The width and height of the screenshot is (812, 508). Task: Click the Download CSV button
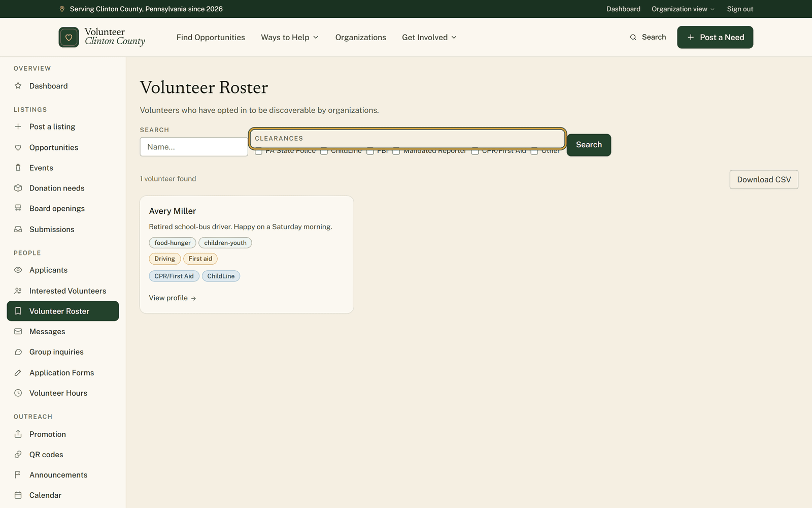click(764, 179)
